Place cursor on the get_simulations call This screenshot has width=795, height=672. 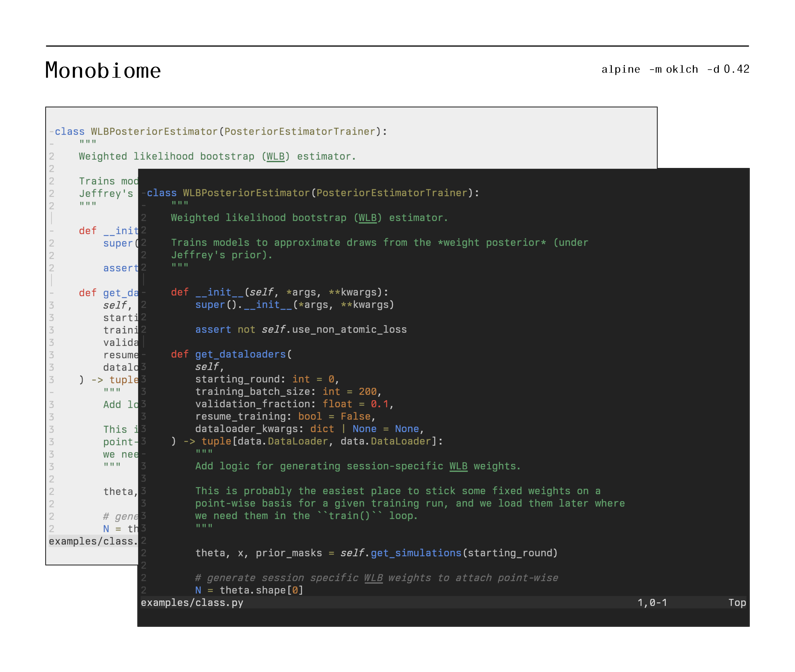click(417, 553)
